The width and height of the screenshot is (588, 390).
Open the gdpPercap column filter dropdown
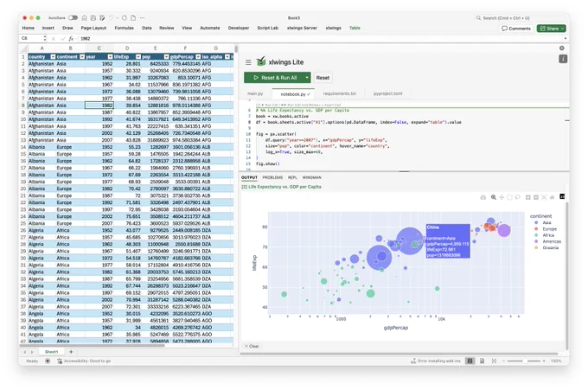point(198,56)
